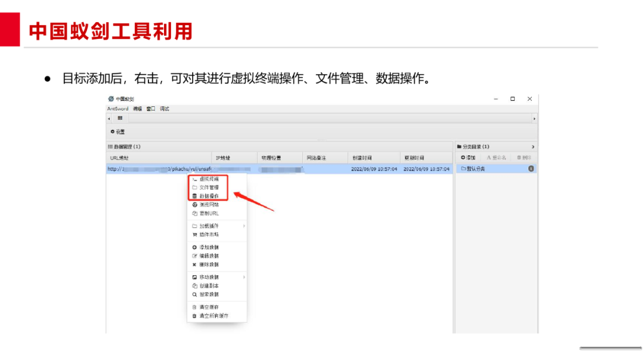
Task: Click the home grid tab icon
Action: point(120,118)
